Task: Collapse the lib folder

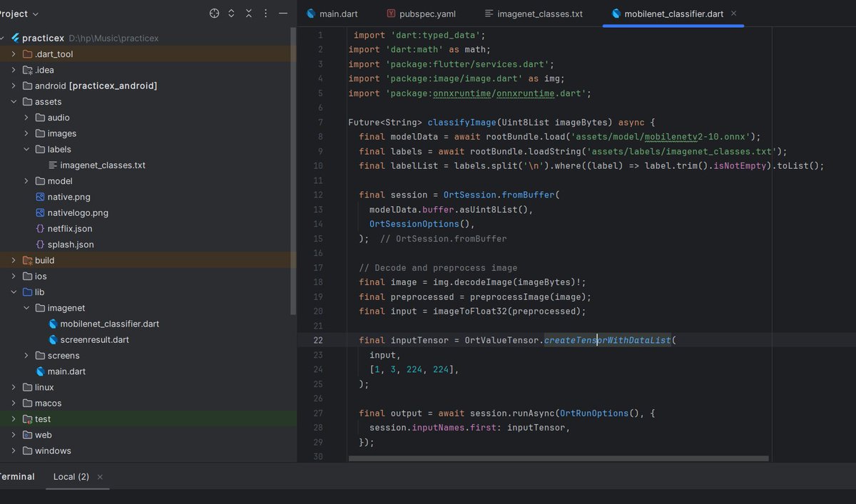Action: (x=14, y=292)
